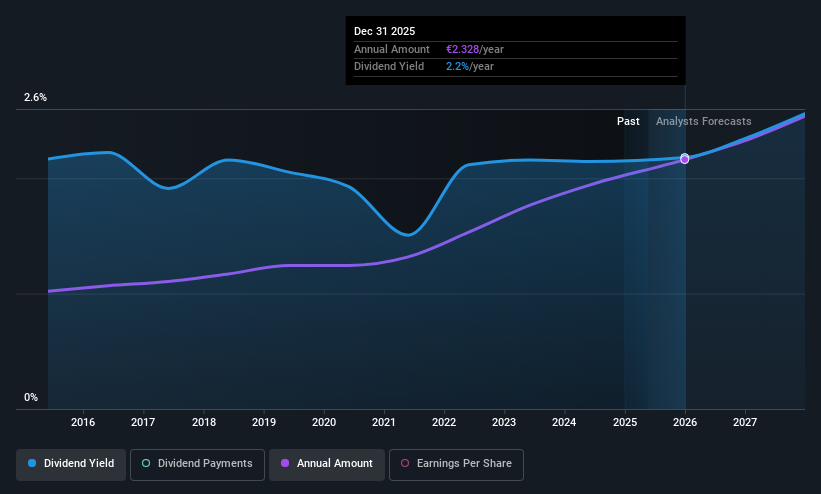
Task: Show the Earnings Per Share series
Action: (456, 465)
